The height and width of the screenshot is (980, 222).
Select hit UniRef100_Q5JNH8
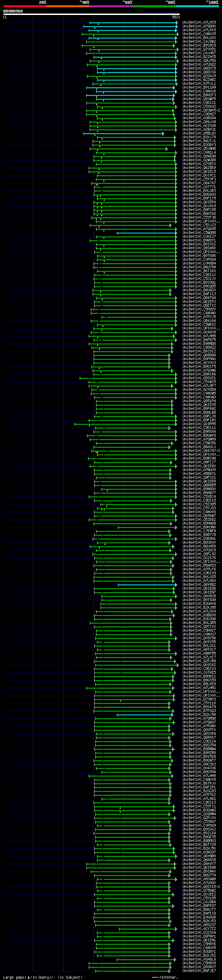[x=199, y=148]
